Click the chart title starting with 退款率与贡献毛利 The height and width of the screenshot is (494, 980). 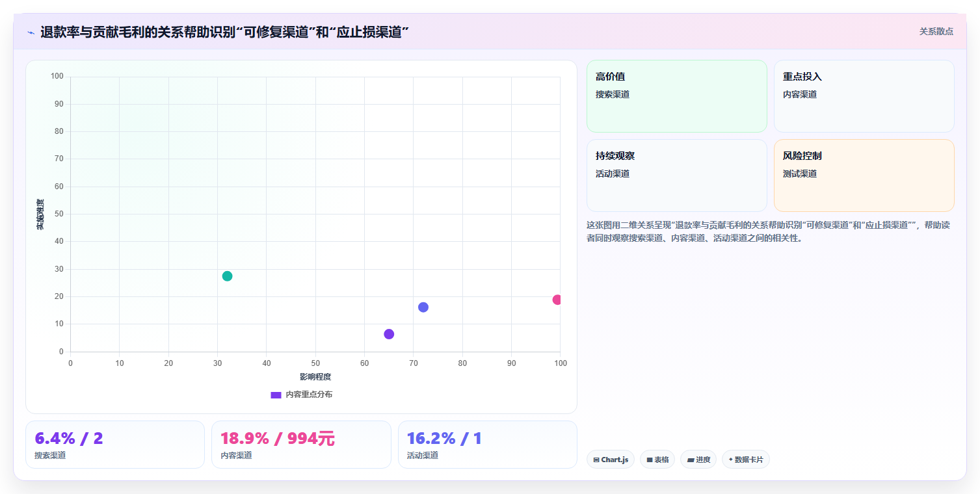(x=224, y=32)
